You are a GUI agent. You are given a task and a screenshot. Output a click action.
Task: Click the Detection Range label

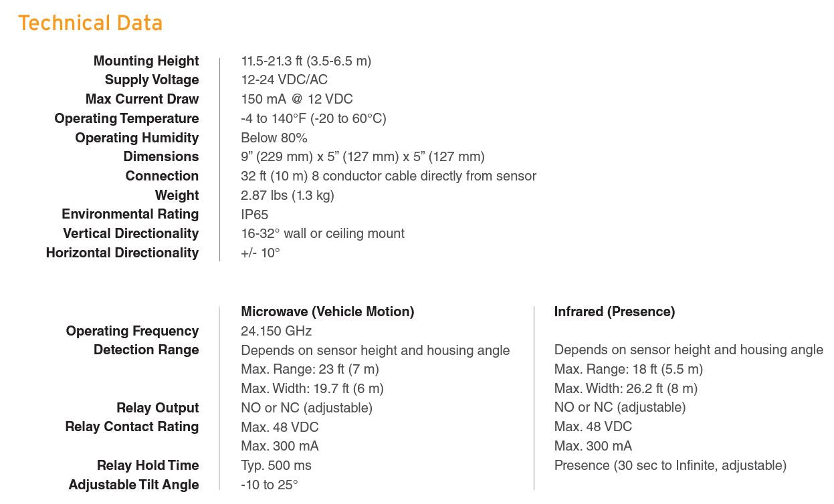(146, 350)
